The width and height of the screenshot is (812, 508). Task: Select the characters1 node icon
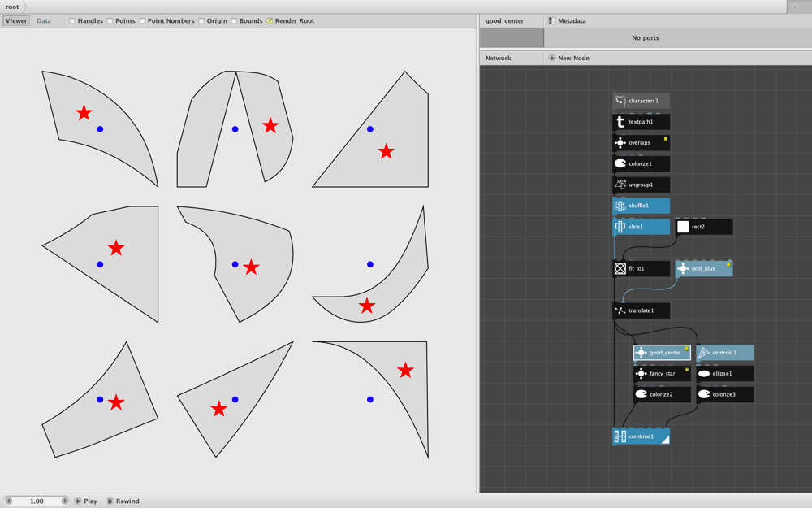click(x=620, y=101)
